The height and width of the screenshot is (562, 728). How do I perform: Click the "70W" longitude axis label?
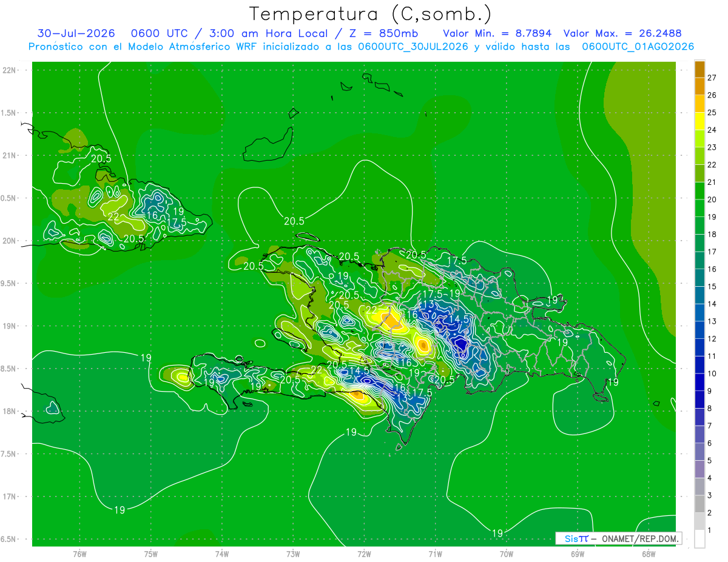coord(507,554)
